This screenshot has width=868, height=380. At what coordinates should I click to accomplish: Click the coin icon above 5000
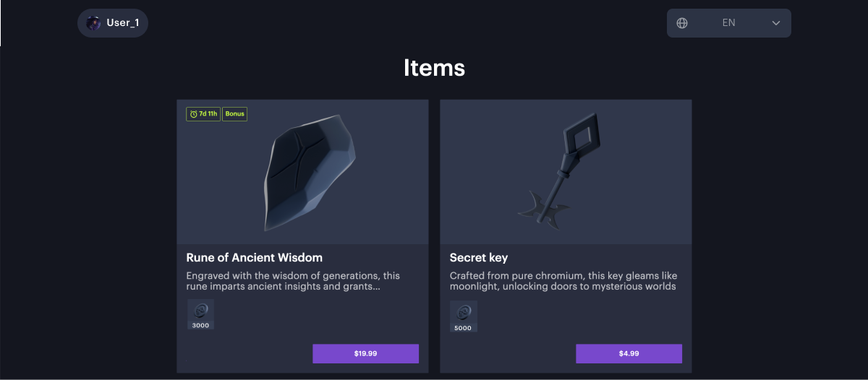pos(463,311)
